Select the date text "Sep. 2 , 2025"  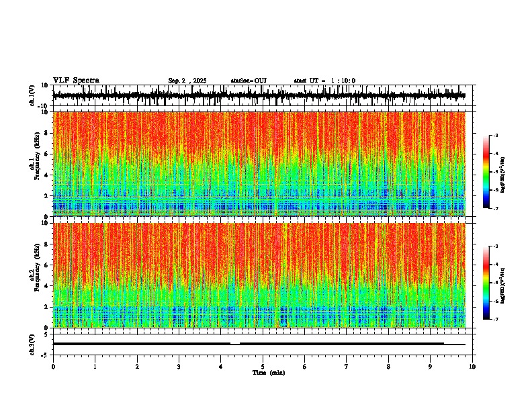coord(187,81)
